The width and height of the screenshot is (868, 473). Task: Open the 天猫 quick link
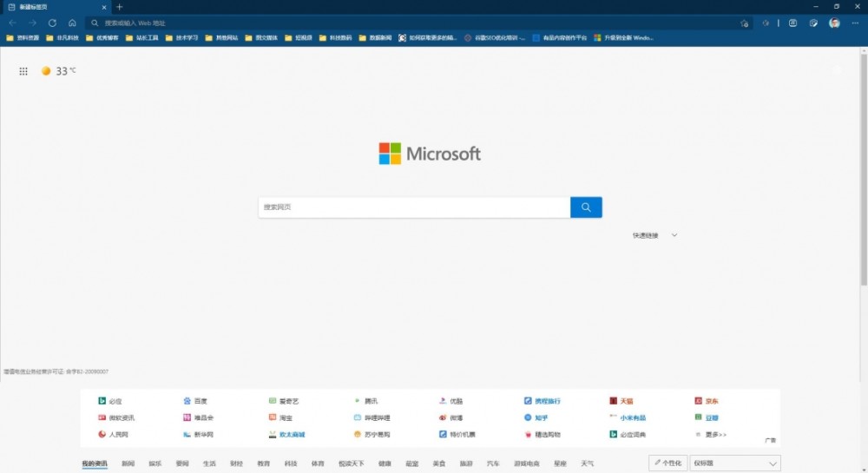(x=621, y=401)
